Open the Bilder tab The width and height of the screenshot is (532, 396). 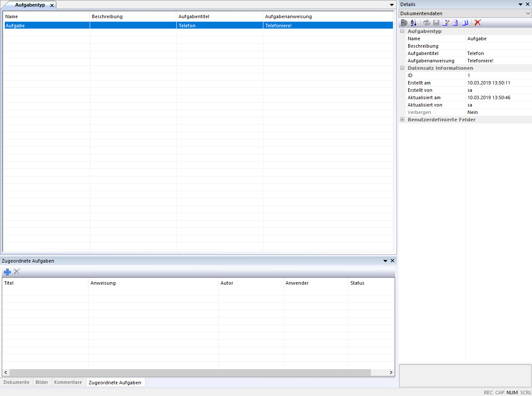click(42, 382)
